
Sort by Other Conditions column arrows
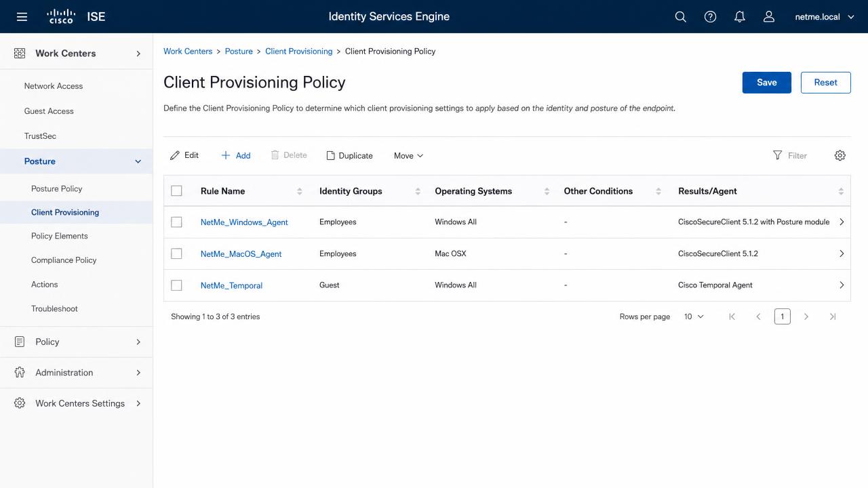coord(658,191)
